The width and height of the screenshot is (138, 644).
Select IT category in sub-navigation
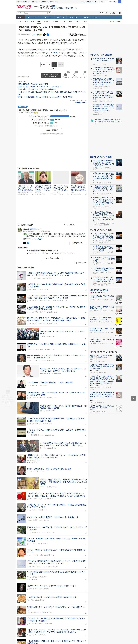64,21
